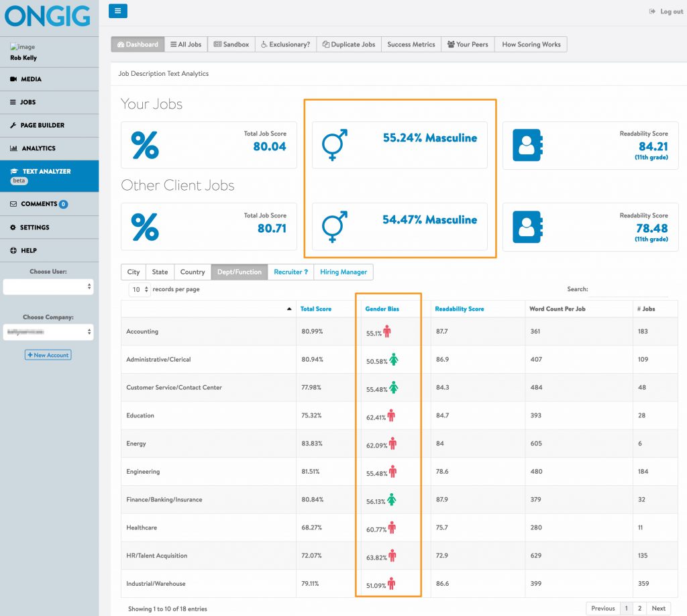Expand the Choose Company dropdown
This screenshot has width=687, height=616.
coord(48,332)
